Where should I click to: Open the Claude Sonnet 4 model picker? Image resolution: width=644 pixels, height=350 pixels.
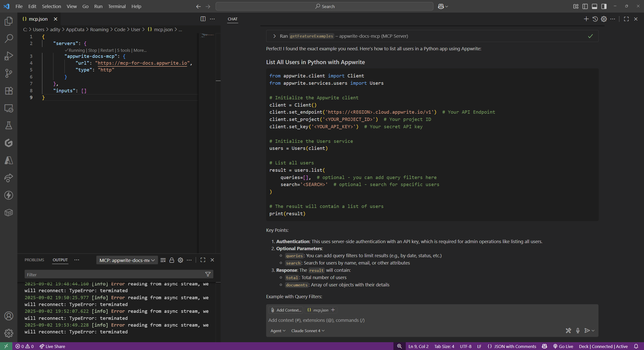pyautogui.click(x=308, y=331)
